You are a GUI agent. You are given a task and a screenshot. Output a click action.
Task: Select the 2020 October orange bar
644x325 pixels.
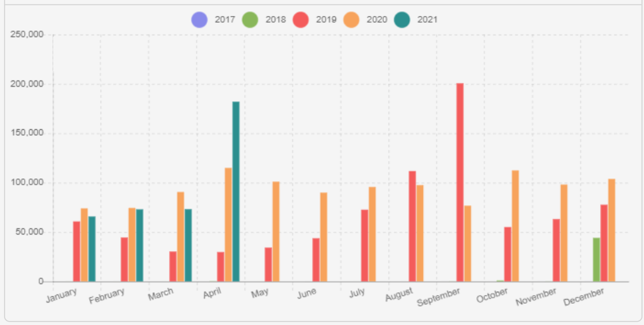[x=516, y=226]
